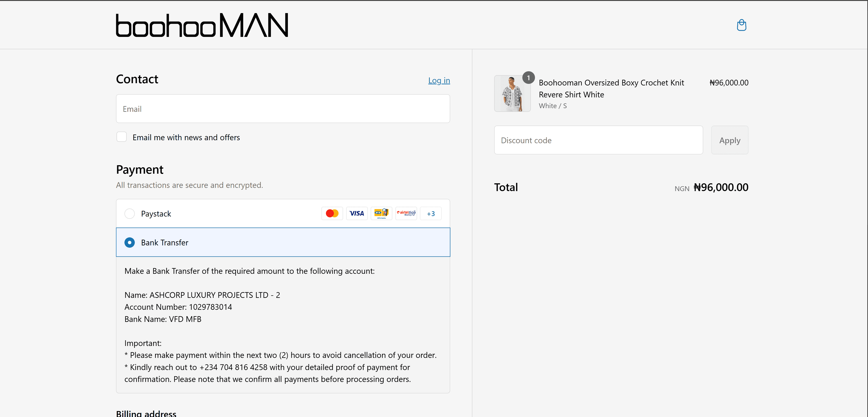Click the MTN MoMo payment icon

[381, 214]
